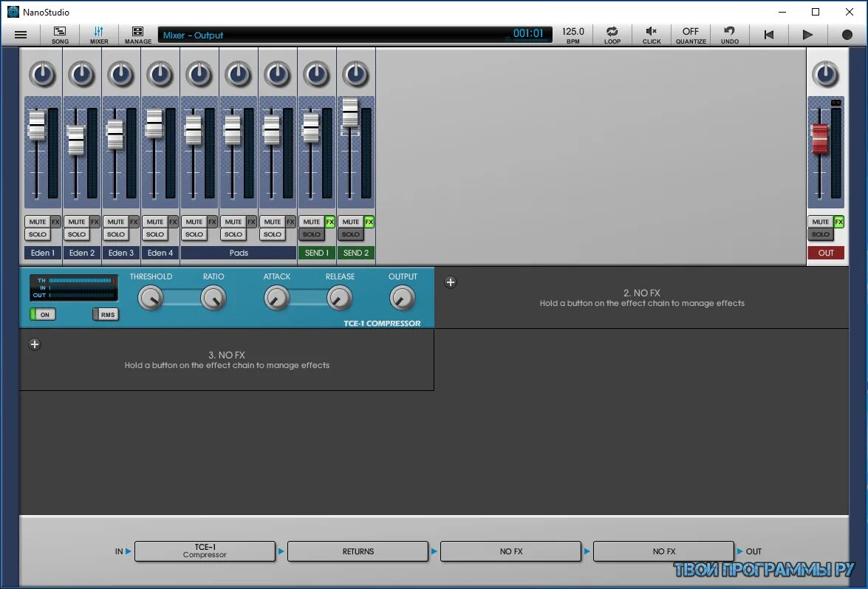This screenshot has height=589, width=868.
Task: Click the compressor ATTACK knob
Action: (x=276, y=298)
